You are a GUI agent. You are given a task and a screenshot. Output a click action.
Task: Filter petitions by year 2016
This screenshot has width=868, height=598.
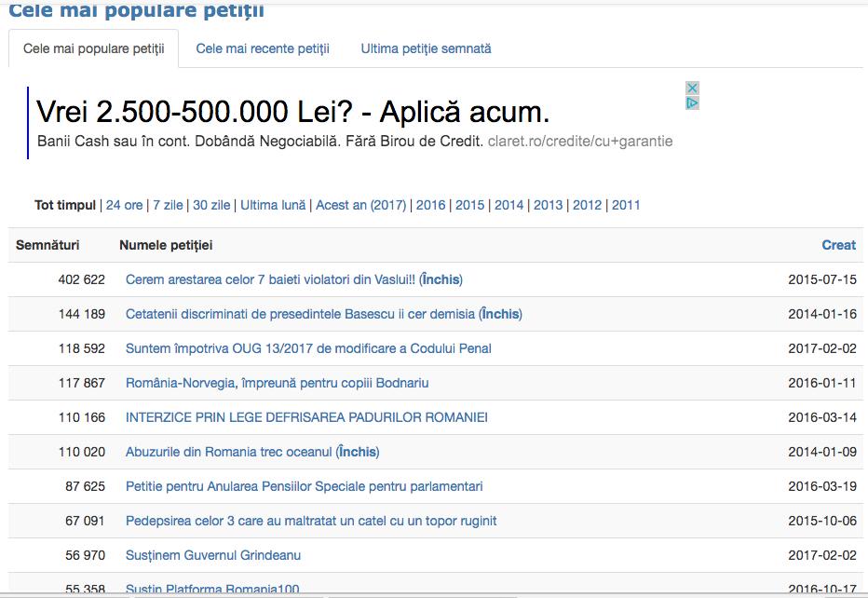431,205
